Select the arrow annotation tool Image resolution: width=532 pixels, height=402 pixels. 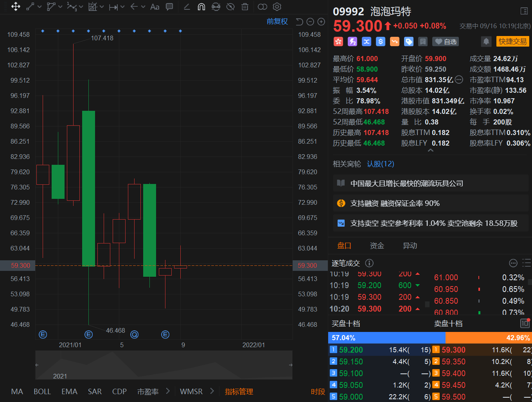(134, 7)
